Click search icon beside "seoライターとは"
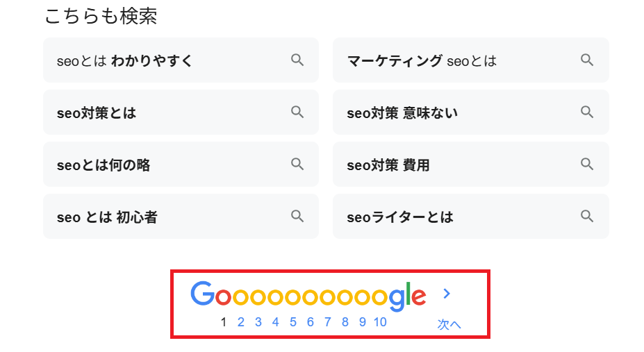Image resolution: width=644 pixels, height=352 pixels. click(587, 217)
